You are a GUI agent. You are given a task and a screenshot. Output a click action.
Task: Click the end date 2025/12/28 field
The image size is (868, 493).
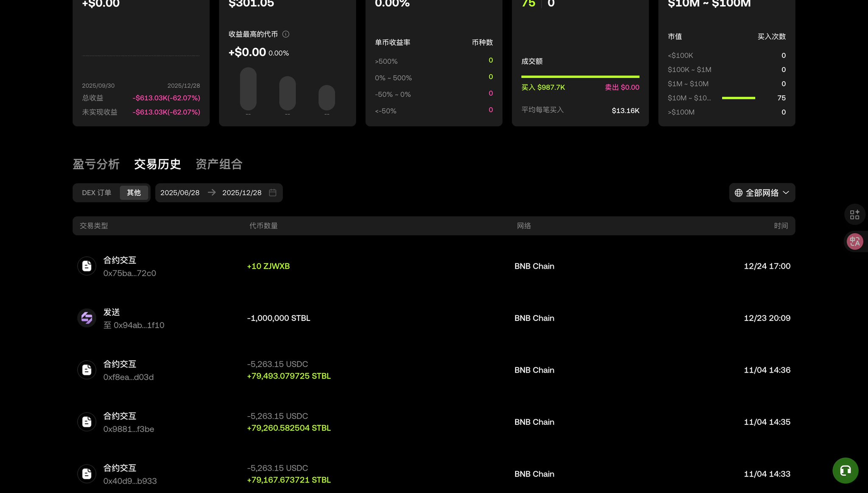click(x=242, y=193)
